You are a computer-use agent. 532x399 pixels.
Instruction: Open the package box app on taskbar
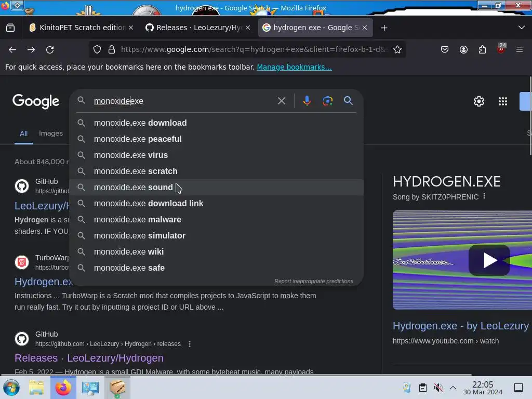117,388
